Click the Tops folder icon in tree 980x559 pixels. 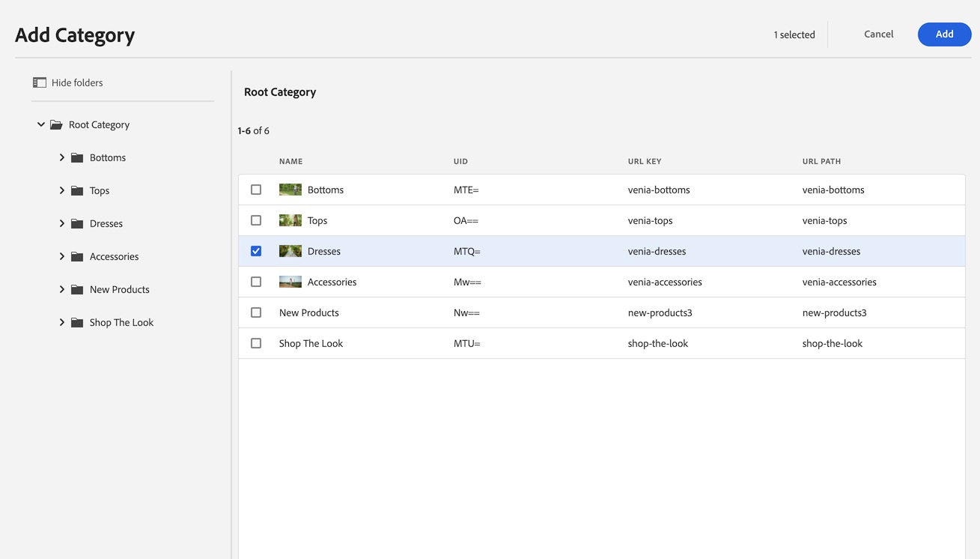pos(77,191)
